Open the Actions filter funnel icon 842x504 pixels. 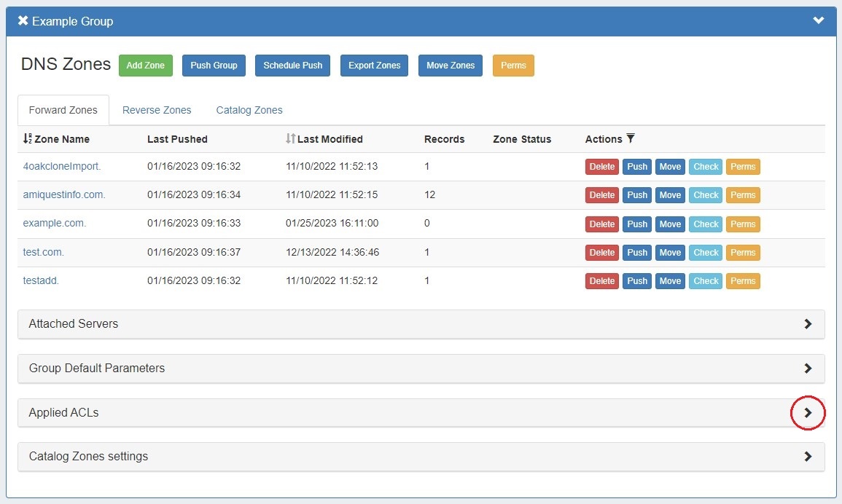tap(631, 139)
